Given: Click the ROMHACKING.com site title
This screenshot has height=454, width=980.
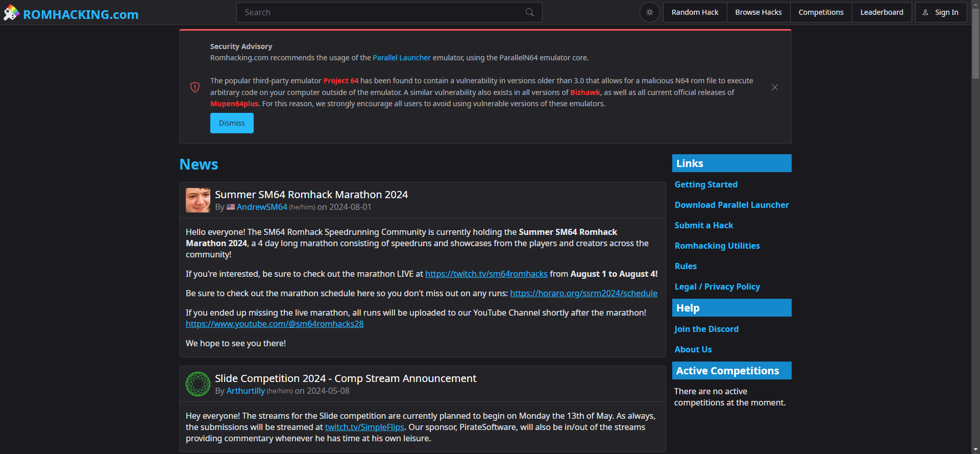Looking at the screenshot, I should pos(81,14).
